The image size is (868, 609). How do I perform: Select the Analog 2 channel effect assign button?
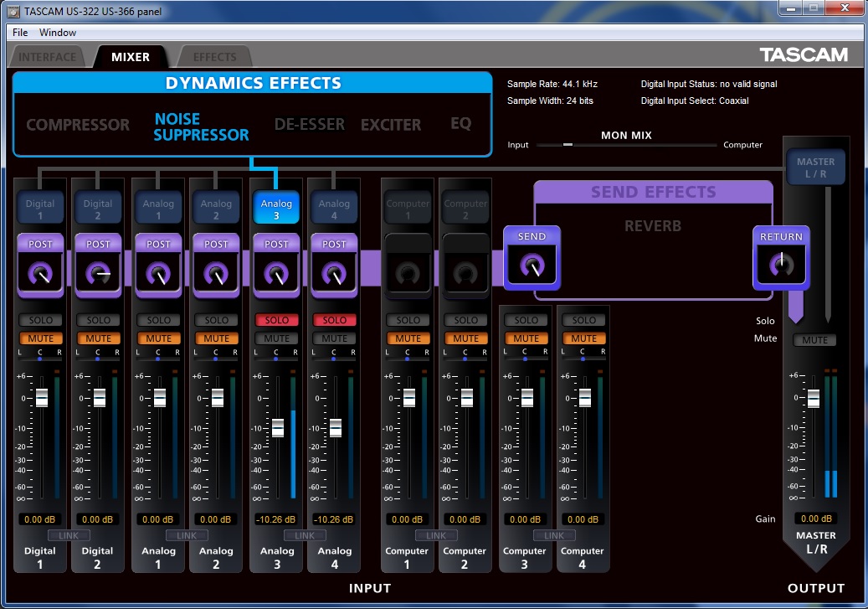(216, 209)
